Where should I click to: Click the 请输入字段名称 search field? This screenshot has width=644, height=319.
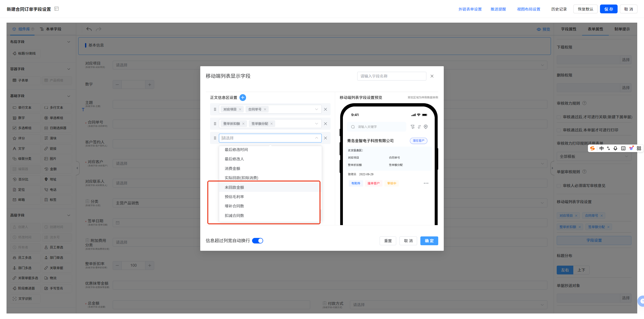tap(391, 76)
